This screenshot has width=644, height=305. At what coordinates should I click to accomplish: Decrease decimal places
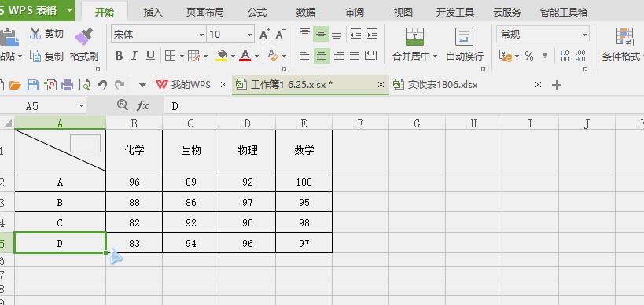pos(580,56)
